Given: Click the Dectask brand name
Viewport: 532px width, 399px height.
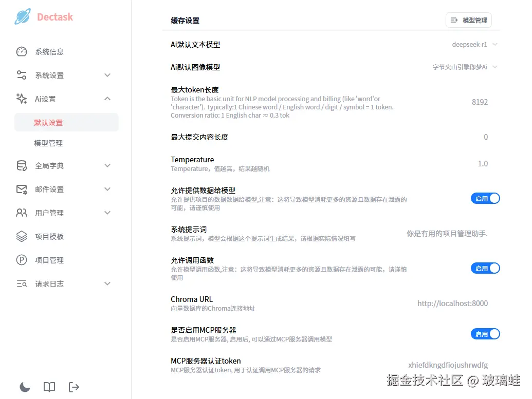Looking at the screenshot, I should (x=55, y=17).
